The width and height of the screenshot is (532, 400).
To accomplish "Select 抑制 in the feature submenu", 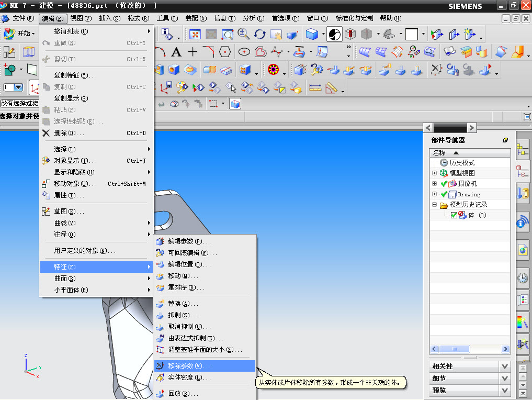I will [x=205, y=315].
